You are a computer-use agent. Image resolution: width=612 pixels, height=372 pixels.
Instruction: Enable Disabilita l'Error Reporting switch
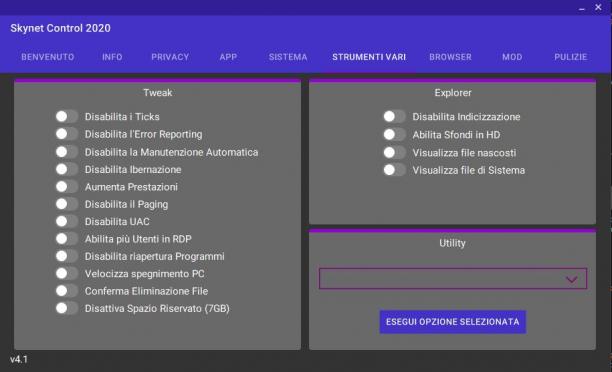(x=66, y=134)
